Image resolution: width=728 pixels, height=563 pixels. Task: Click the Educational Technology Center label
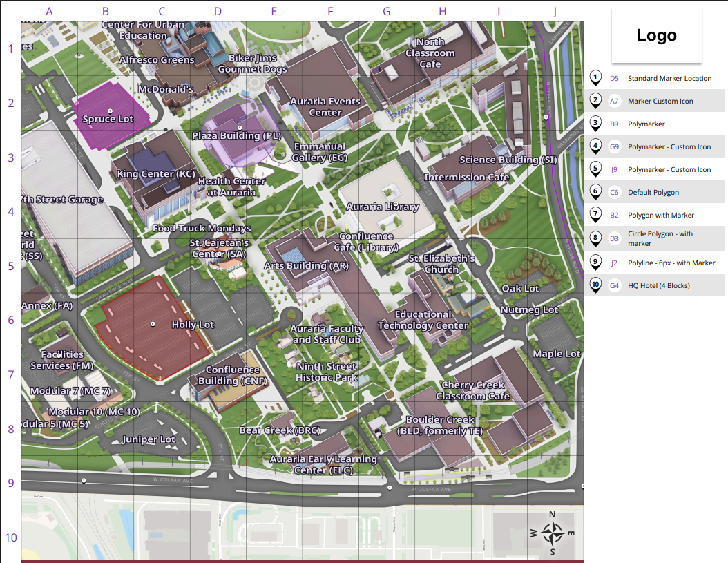[x=423, y=320]
